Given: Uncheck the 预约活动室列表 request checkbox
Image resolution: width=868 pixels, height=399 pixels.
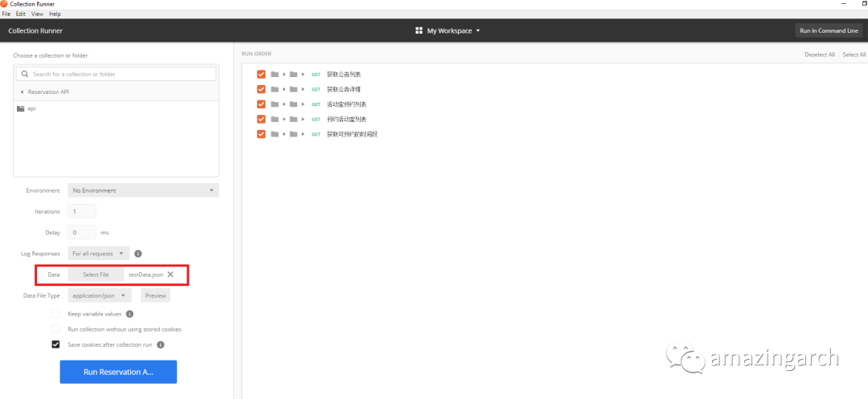Looking at the screenshot, I should tap(261, 119).
